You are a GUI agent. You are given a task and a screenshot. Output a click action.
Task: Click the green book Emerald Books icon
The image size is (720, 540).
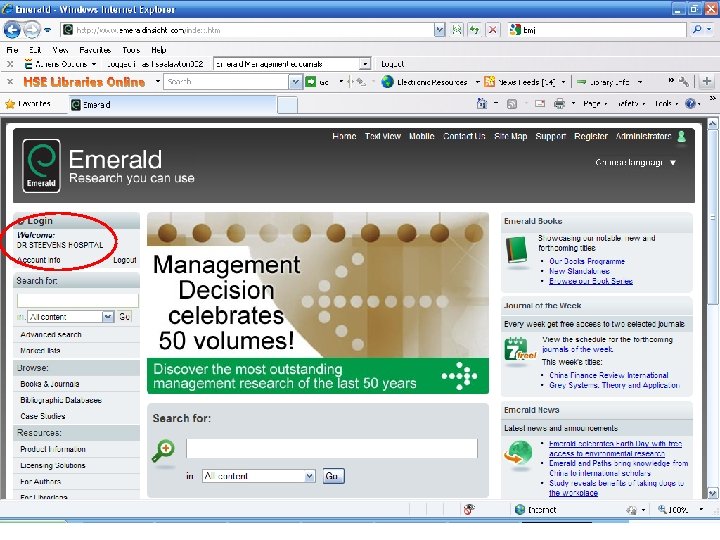pos(517,250)
